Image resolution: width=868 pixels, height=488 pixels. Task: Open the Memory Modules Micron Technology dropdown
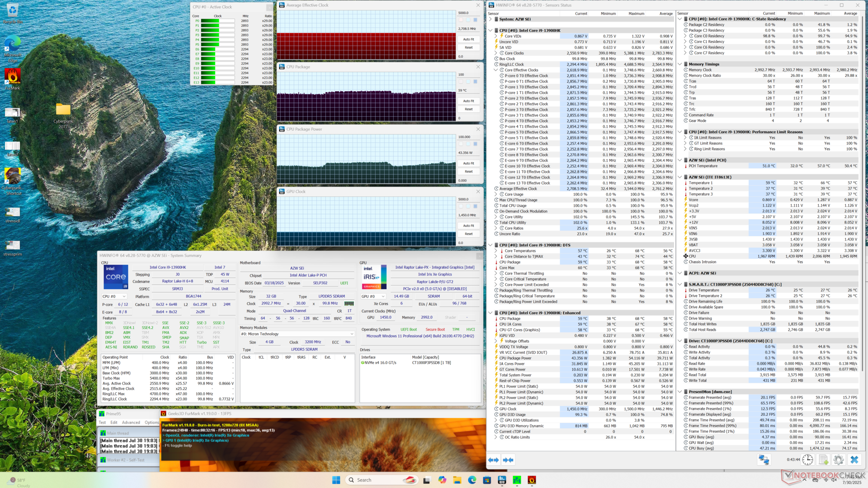pyautogui.click(x=297, y=334)
